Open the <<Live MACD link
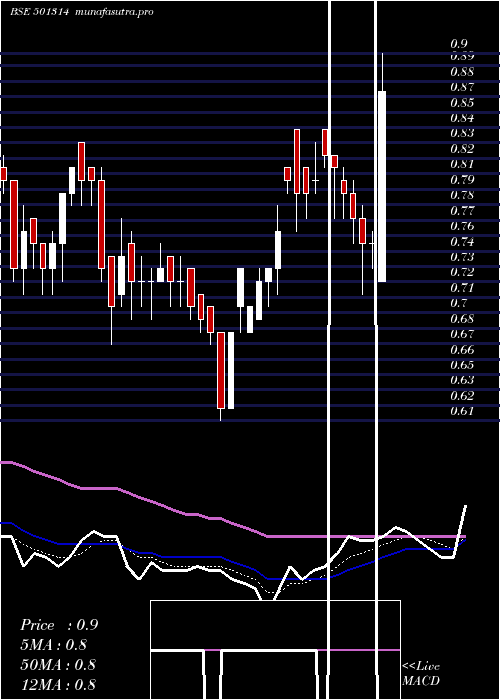Viewport: 500px width, 700px height. (421, 674)
